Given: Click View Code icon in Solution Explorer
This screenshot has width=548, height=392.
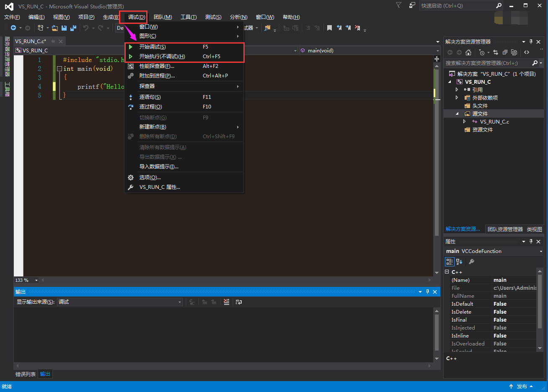Looking at the screenshot, I should [527, 52].
